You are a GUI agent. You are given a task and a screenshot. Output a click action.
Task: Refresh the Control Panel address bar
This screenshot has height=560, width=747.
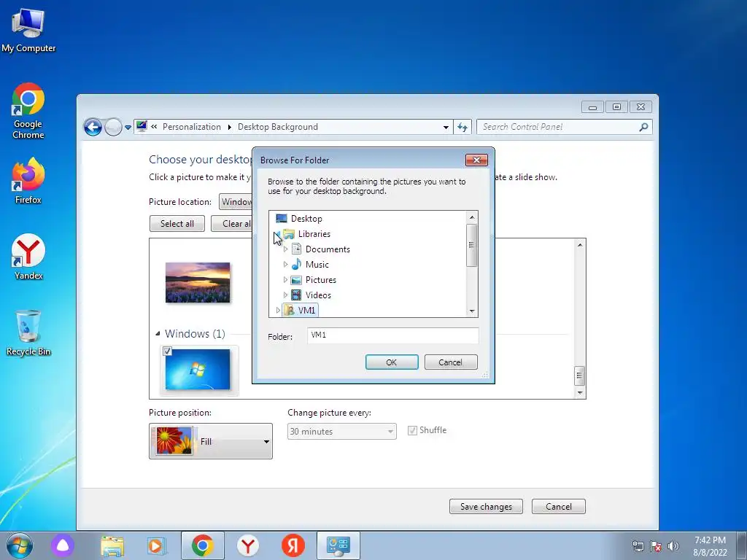click(462, 127)
